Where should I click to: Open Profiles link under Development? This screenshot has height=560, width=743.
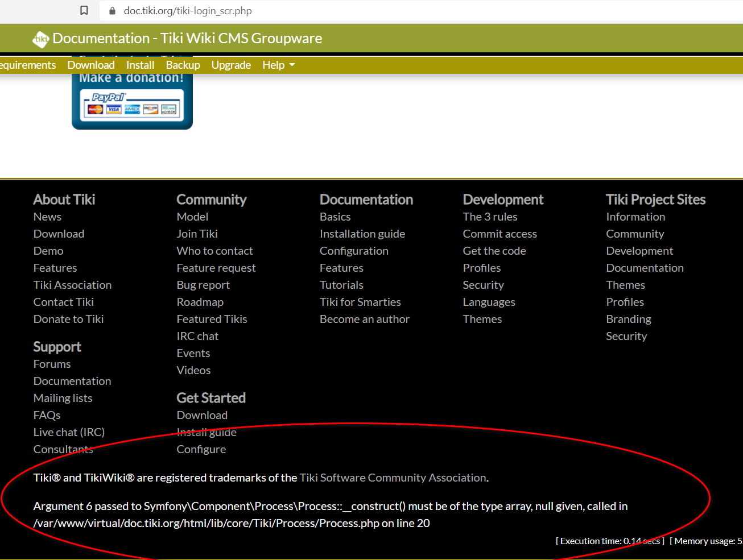click(482, 268)
